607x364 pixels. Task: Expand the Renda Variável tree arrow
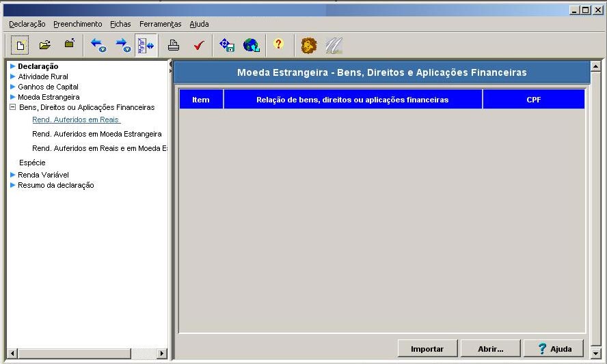[12, 175]
